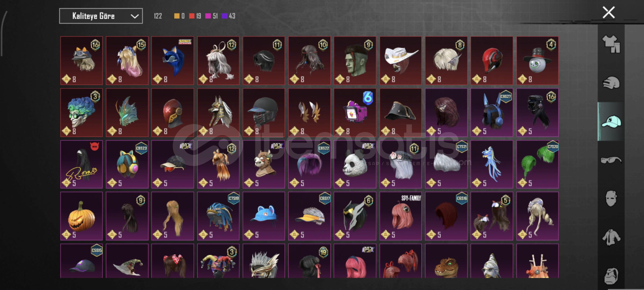The height and width of the screenshot is (290, 644).
Task: Select the green-haired Joker mask item
Action: (81, 113)
